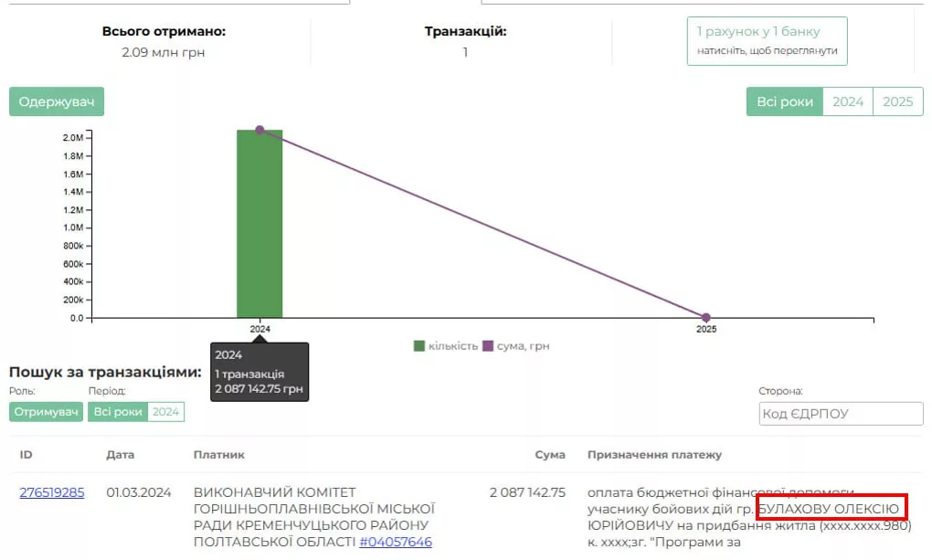
Task: Choose 2024 under the Період filter
Action: pos(166,412)
